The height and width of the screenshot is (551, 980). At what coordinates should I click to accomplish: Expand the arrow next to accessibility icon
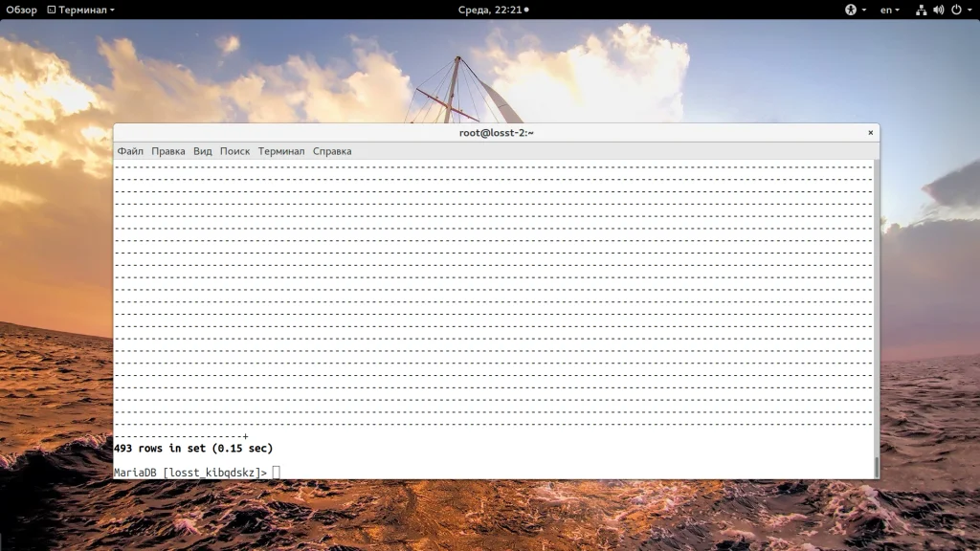[x=864, y=10]
